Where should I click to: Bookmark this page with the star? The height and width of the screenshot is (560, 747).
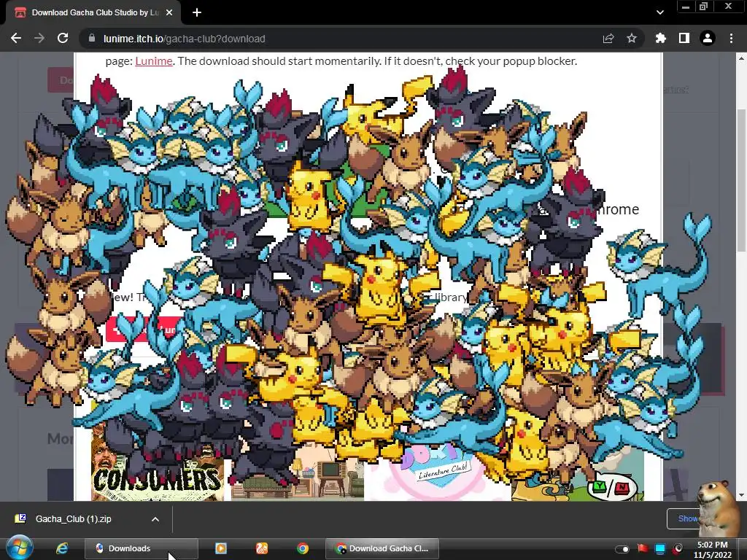tap(632, 39)
